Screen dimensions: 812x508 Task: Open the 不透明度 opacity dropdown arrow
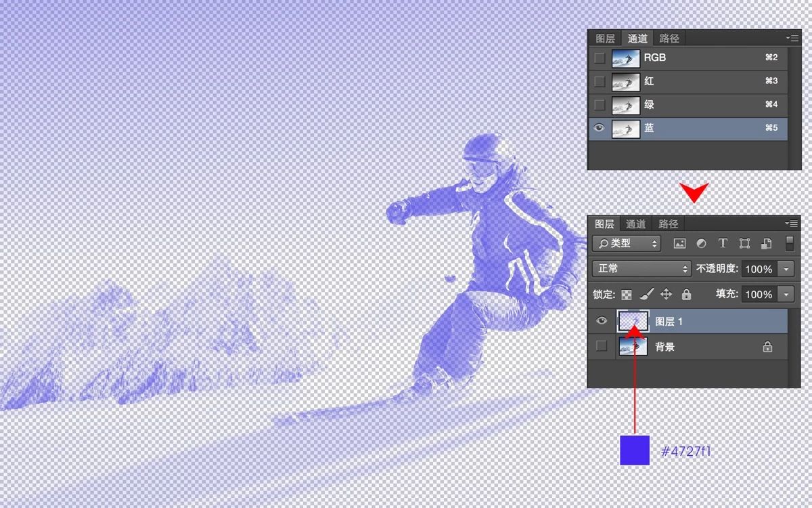[x=786, y=269]
